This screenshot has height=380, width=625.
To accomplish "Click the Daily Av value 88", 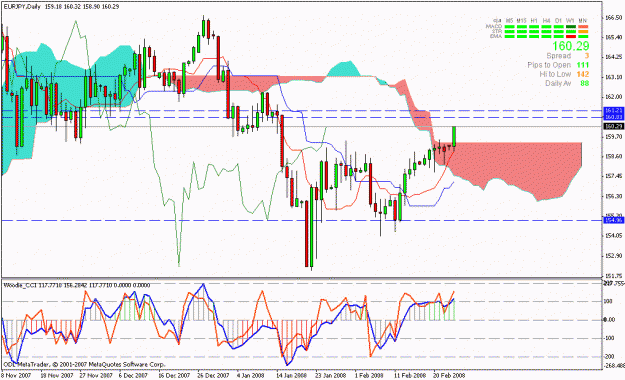I will coord(585,83).
